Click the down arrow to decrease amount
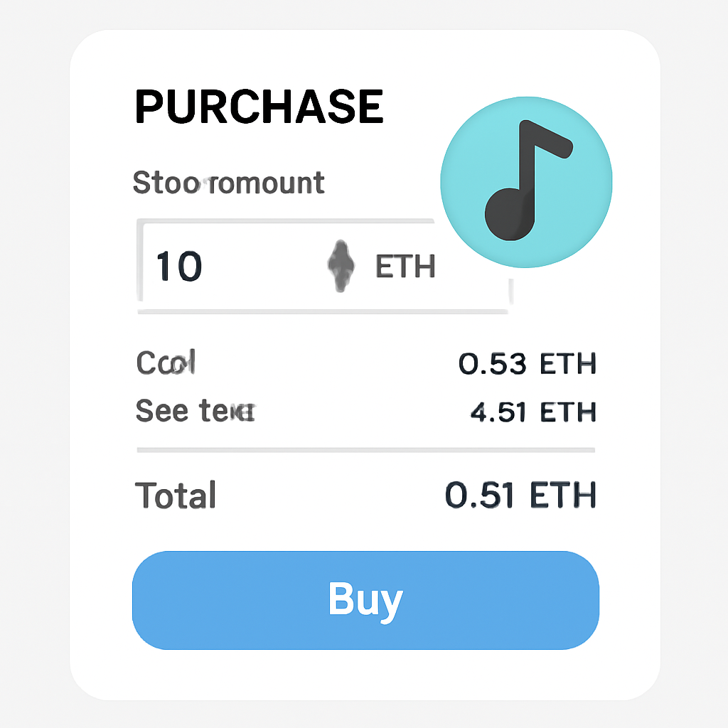The image size is (728, 728). pos(340,281)
